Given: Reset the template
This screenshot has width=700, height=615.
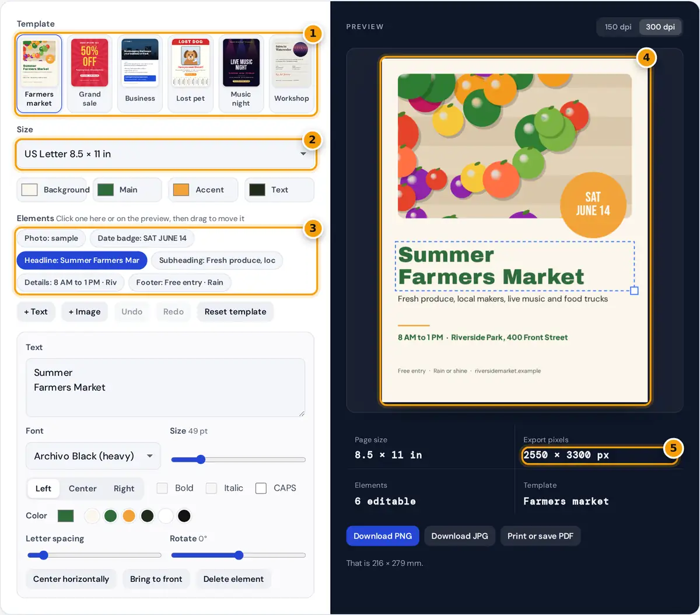Looking at the screenshot, I should pos(235,312).
